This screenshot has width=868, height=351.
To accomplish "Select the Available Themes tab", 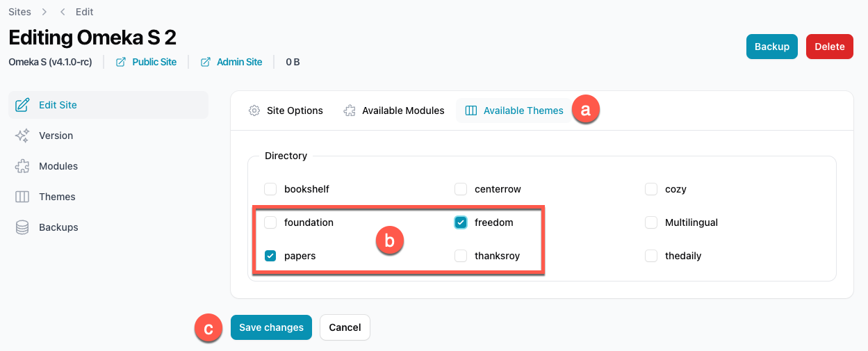I will pyautogui.click(x=514, y=111).
